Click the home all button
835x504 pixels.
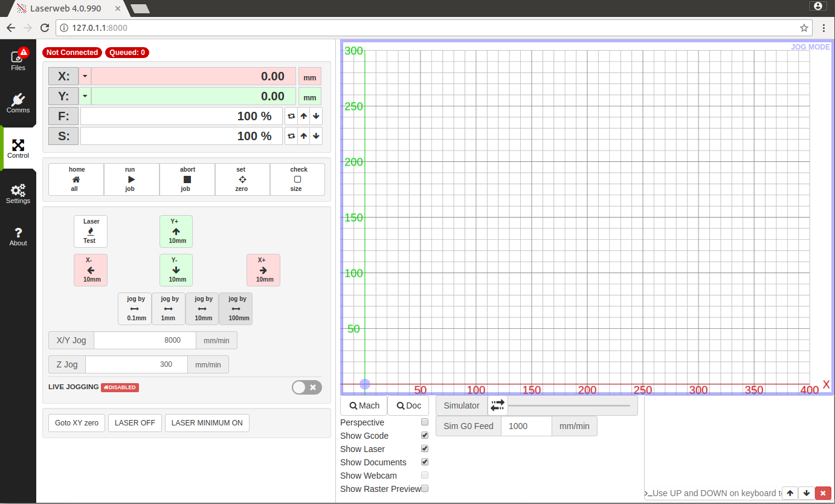click(76, 179)
